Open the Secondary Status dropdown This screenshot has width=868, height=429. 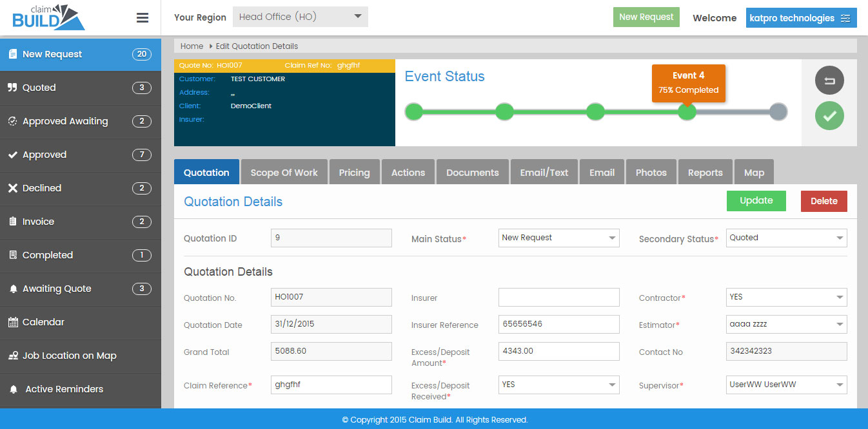786,238
